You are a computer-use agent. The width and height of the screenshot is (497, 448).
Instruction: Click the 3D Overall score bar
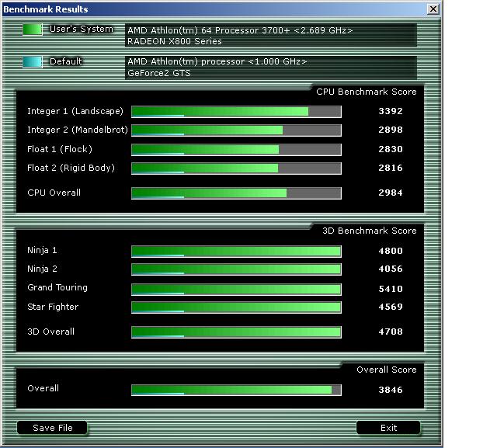(236, 332)
